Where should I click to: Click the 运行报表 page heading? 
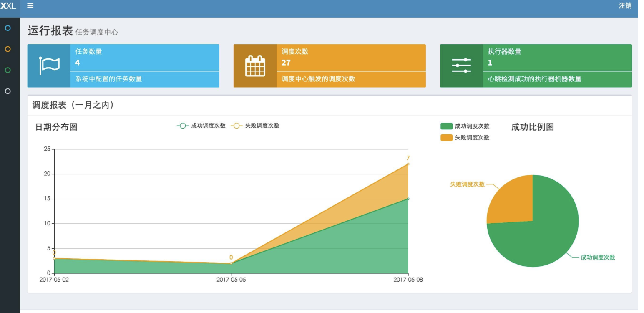50,31
